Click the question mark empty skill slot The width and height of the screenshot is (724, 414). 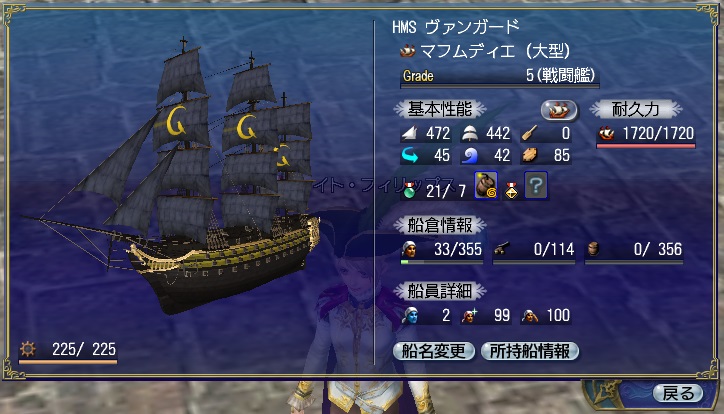536,186
